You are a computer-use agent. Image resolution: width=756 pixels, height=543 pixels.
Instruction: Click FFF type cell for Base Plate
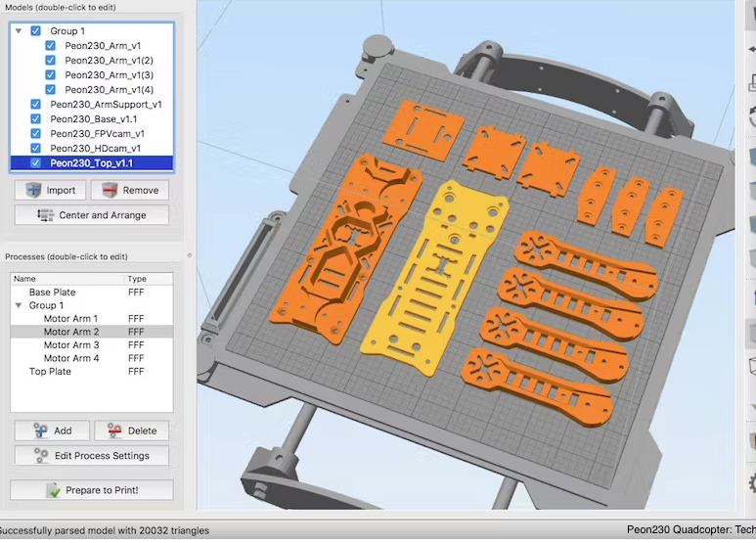click(136, 293)
